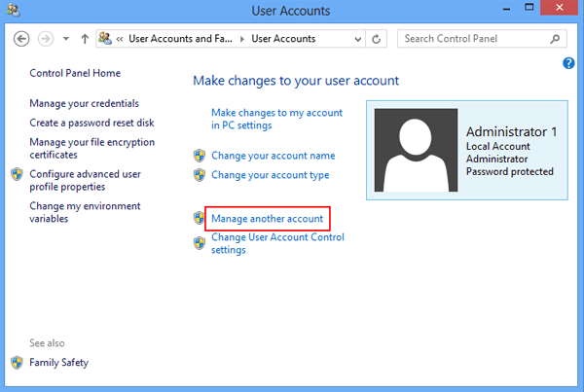Screen dimensions: 584x392
Task: Click Manage another account link
Action: (267, 219)
